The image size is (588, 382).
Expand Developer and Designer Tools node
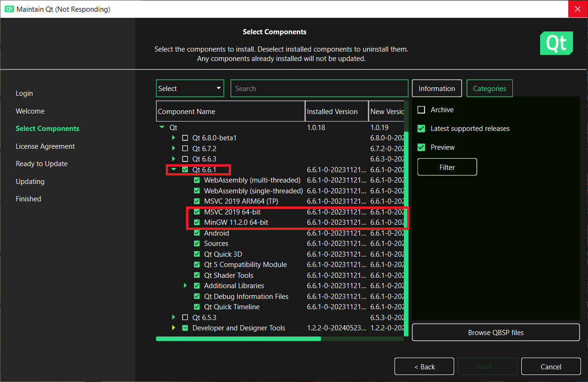(174, 328)
